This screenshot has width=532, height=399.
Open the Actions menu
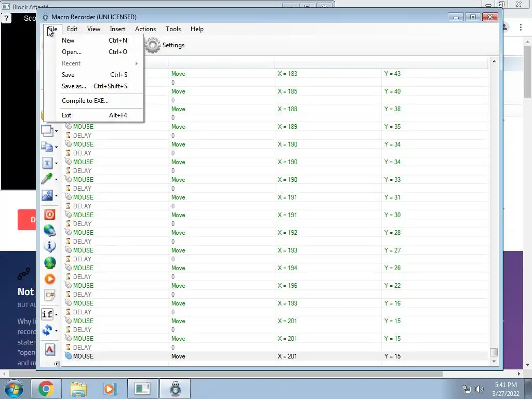[145, 29]
